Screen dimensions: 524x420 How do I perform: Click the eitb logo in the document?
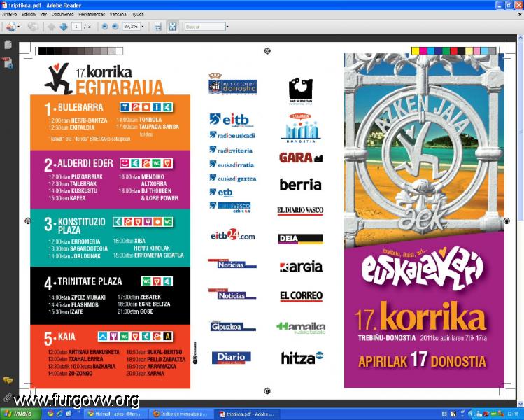(x=231, y=120)
